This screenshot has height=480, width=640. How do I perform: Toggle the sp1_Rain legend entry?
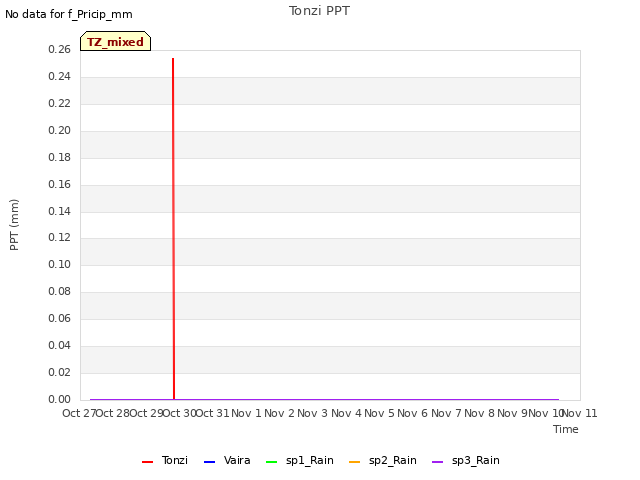coord(300,460)
